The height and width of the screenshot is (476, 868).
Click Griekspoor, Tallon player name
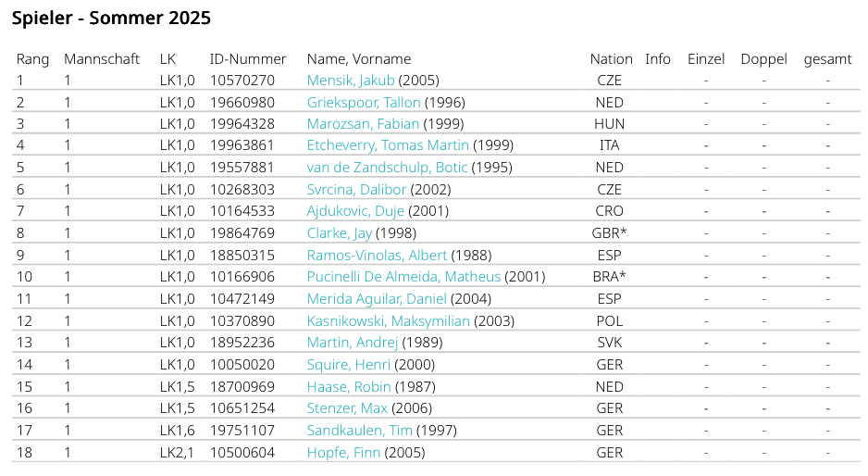click(x=364, y=103)
